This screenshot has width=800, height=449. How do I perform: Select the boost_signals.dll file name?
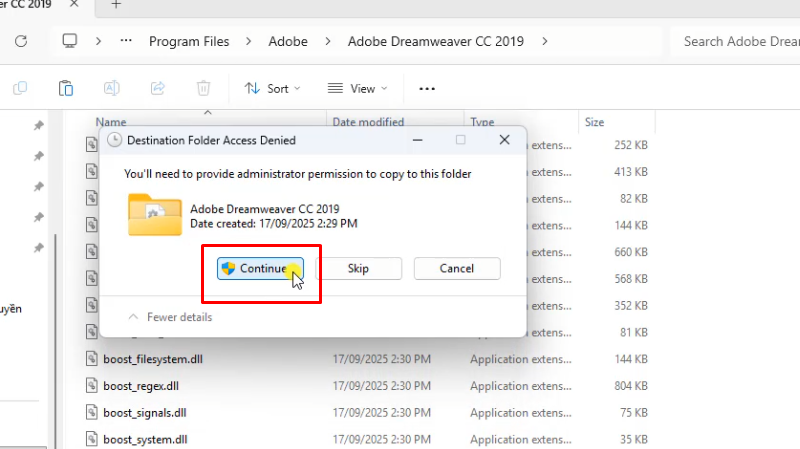pos(145,412)
